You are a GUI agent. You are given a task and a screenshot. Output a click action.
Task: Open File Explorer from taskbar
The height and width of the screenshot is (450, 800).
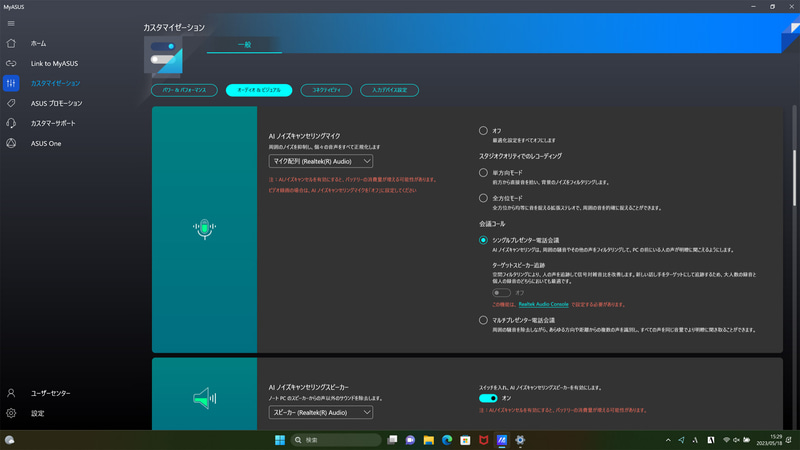point(429,440)
